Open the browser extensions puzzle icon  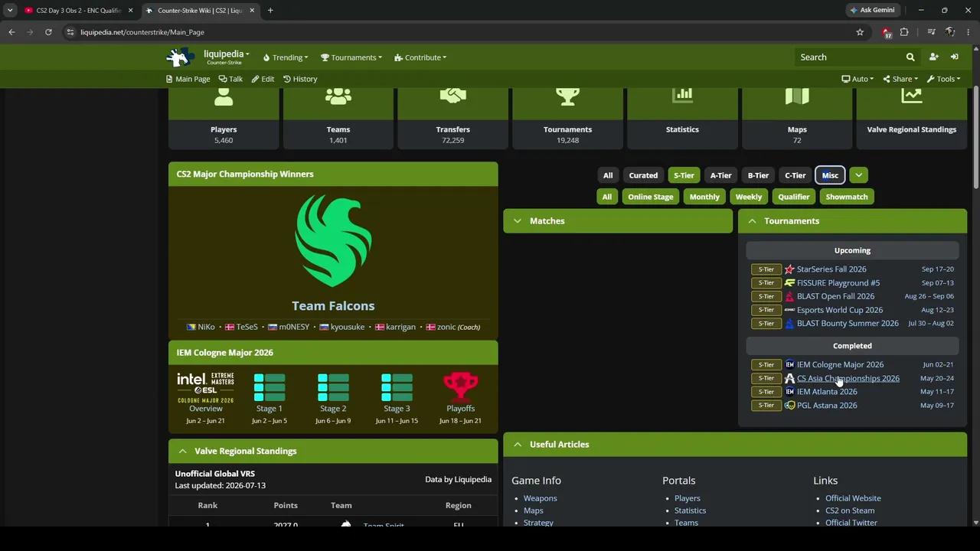tap(904, 32)
